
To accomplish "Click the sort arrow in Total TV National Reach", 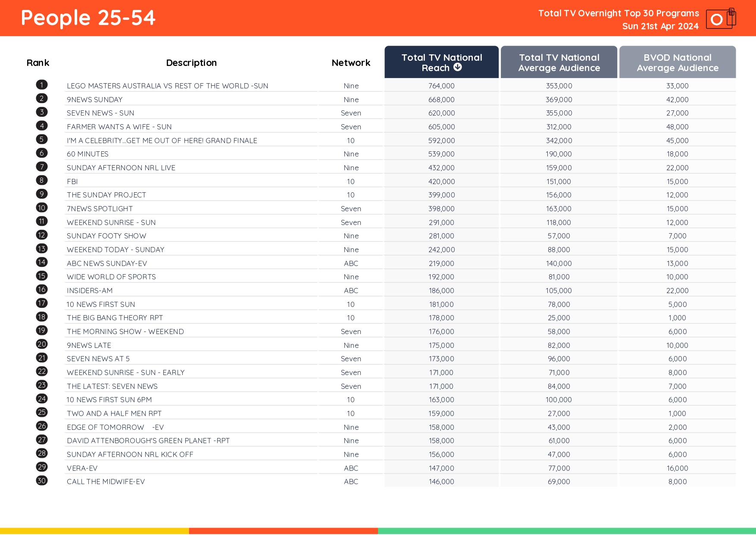I will coord(458,67).
